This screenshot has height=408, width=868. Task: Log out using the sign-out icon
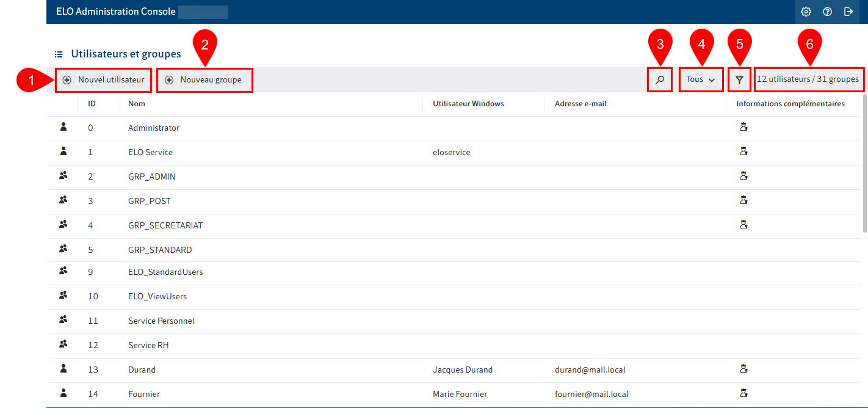tap(848, 11)
